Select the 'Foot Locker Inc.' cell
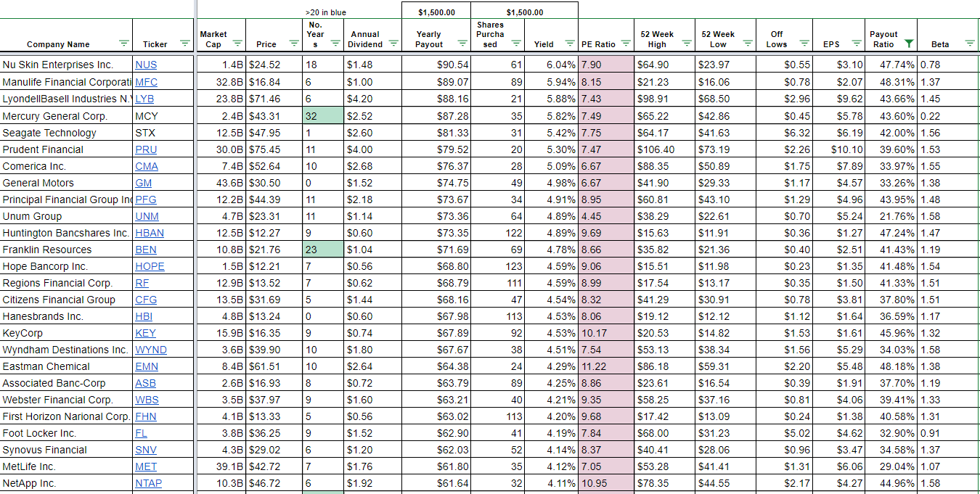Viewport: 980px width, 494px height. [67, 433]
